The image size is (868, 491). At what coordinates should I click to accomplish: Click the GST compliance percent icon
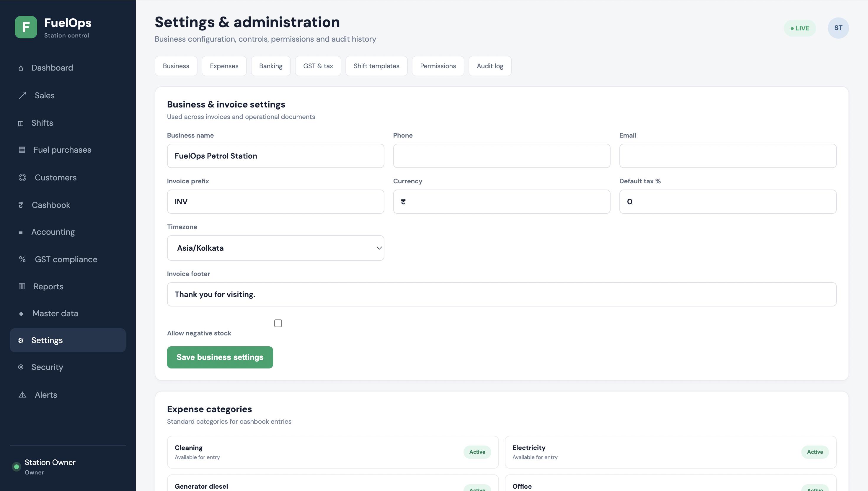point(22,259)
